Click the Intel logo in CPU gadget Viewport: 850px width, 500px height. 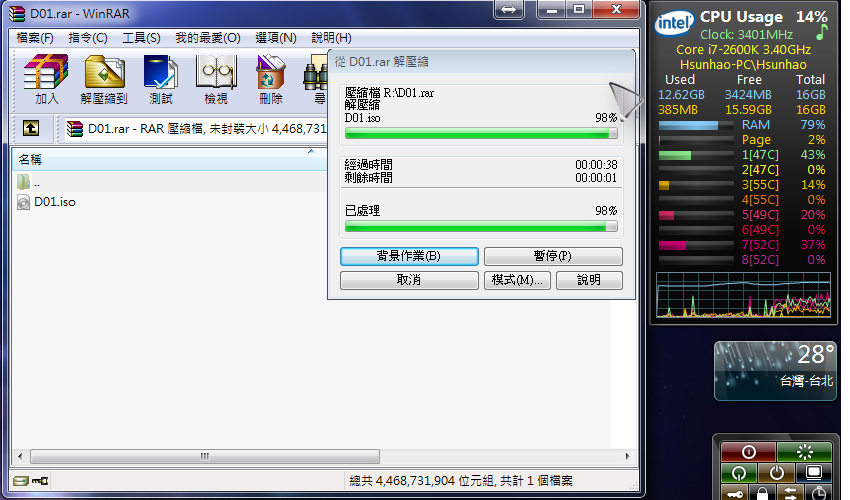point(675,25)
